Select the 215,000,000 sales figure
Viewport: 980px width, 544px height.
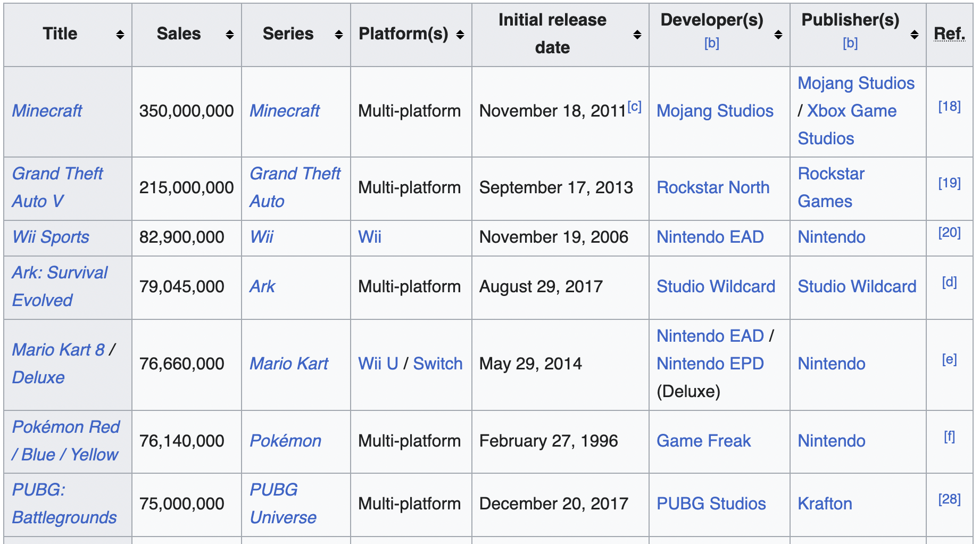pyautogui.click(x=186, y=187)
